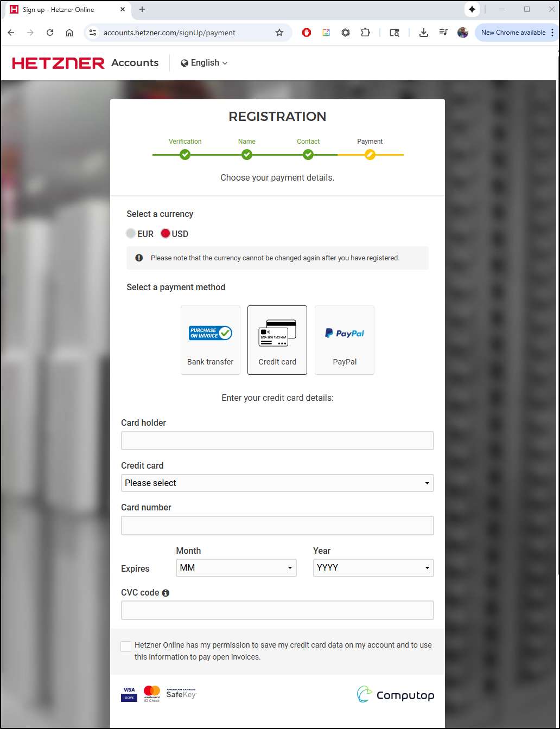
Task: Choose the Bank transfer payment method
Action: coord(211,340)
